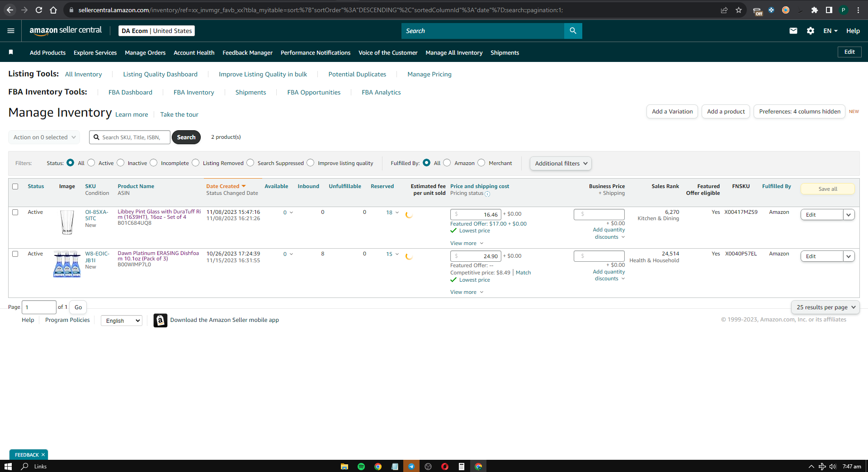Screen dimensions: 868x472
Task: Tick the select-all checkbox in table header
Action: (15, 186)
